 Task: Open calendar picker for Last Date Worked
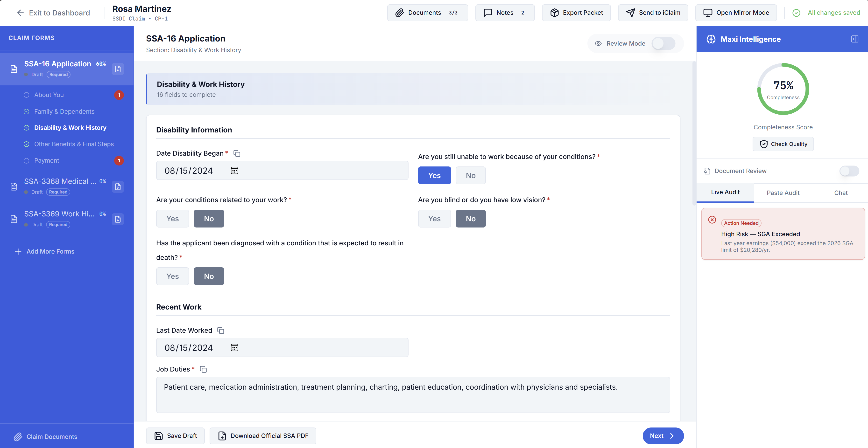pyautogui.click(x=234, y=347)
